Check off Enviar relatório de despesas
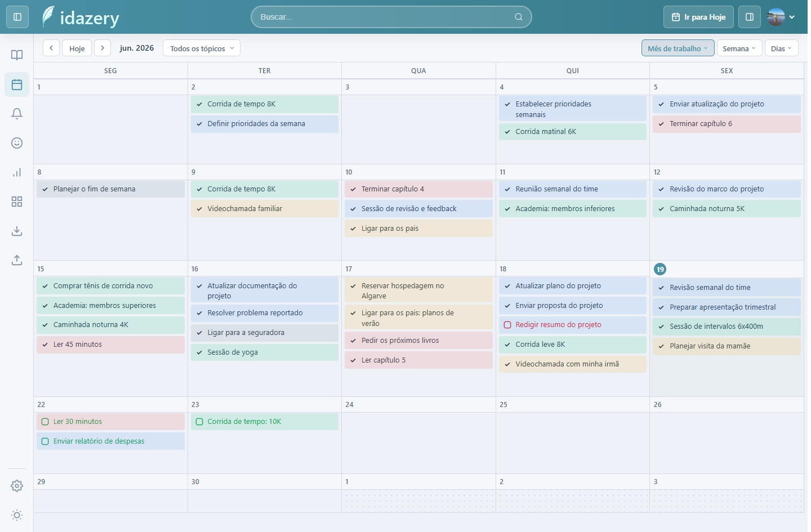The image size is (811, 532). (x=45, y=441)
